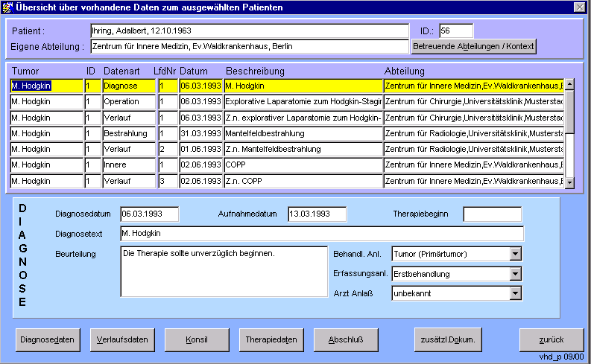
Task: Open Therapiedaten
Action: 271,339
